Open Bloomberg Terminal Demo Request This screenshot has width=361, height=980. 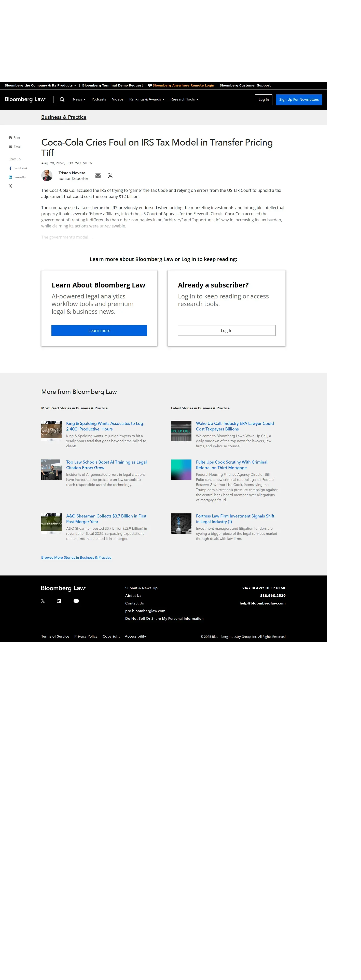[x=112, y=85]
